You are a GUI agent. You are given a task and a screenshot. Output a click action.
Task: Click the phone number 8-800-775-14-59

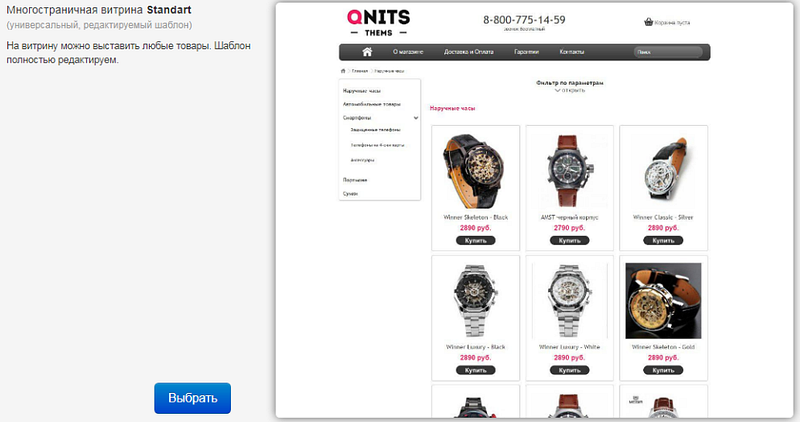point(524,20)
